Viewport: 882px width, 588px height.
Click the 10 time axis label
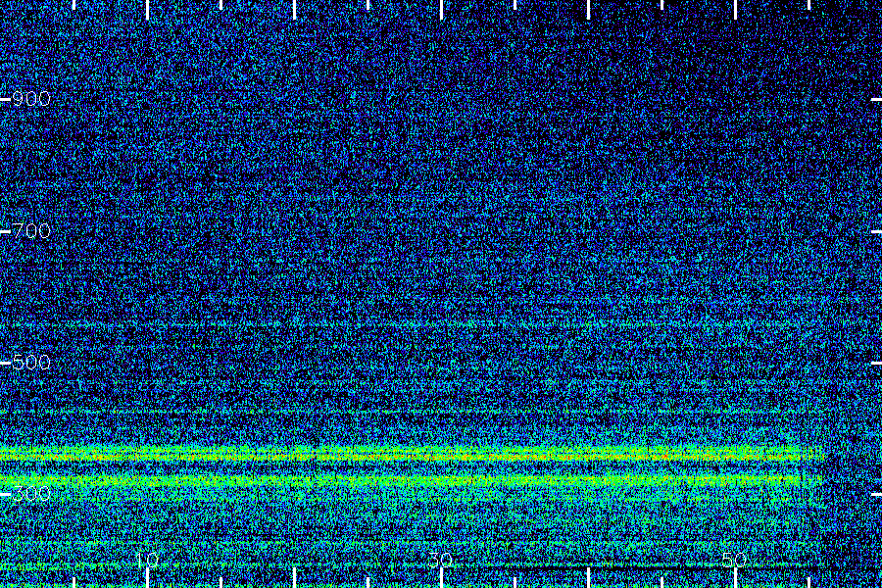[147, 560]
